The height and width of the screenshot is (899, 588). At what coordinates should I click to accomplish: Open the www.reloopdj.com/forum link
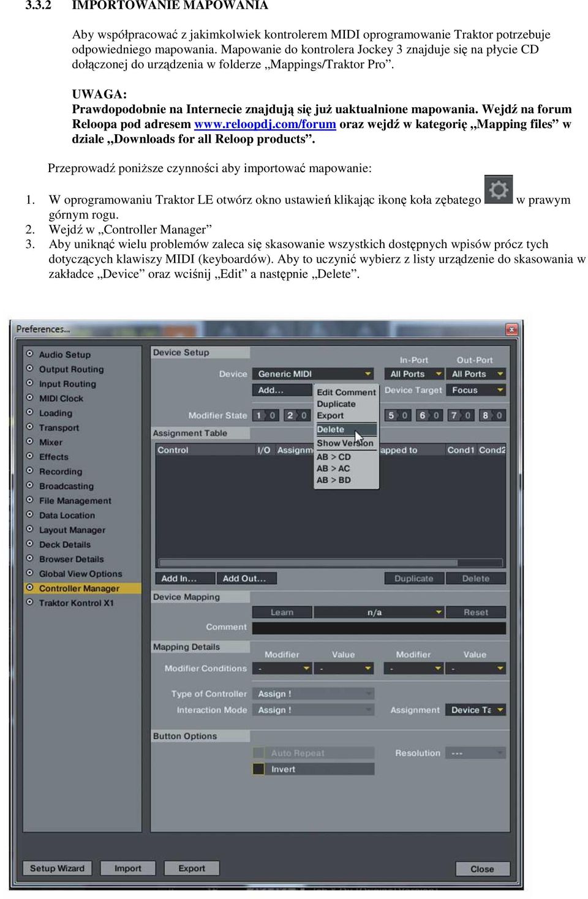(265, 124)
